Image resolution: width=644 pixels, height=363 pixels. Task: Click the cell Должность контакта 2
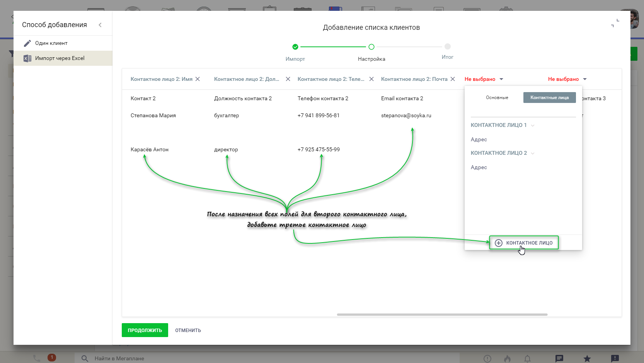(243, 98)
